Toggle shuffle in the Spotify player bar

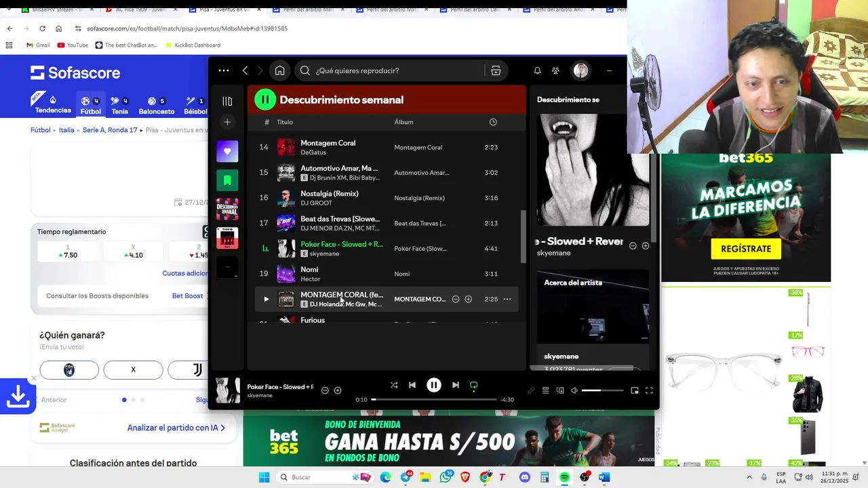point(394,385)
